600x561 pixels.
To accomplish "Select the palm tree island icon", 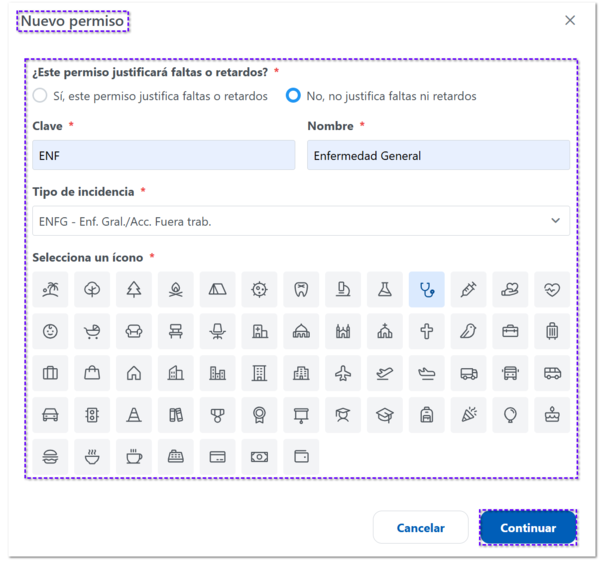I will (x=50, y=289).
